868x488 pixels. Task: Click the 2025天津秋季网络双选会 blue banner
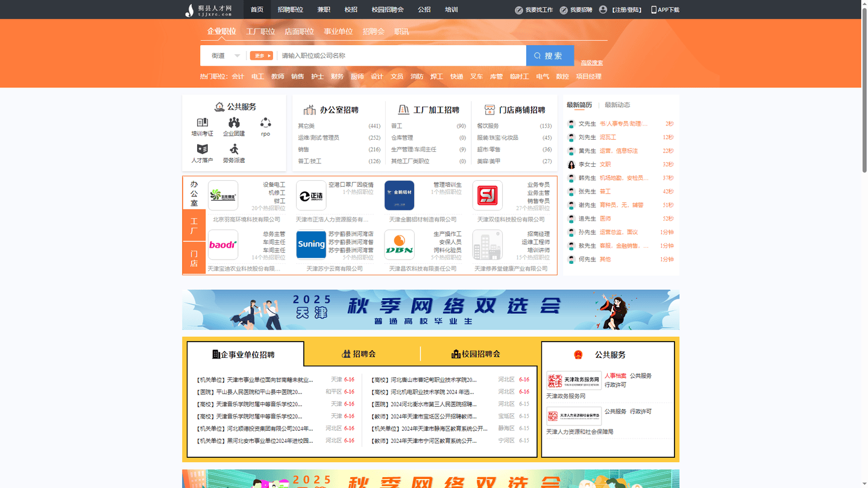430,310
